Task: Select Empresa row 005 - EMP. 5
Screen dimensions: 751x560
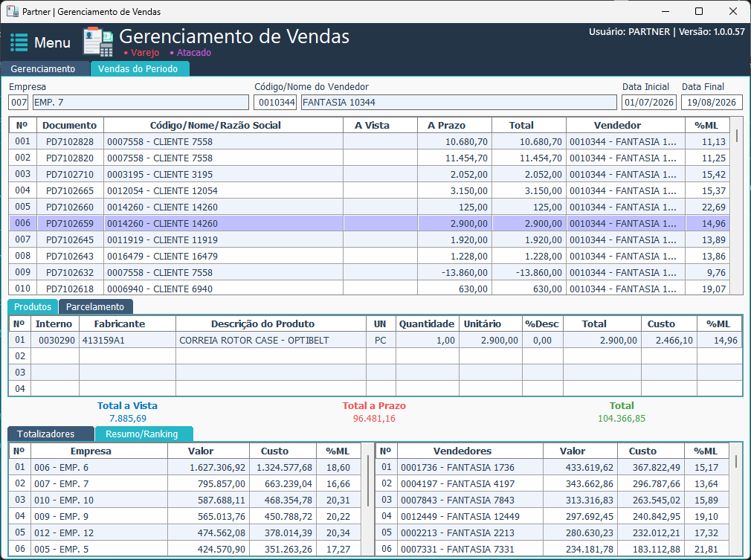Action: [x=186, y=549]
